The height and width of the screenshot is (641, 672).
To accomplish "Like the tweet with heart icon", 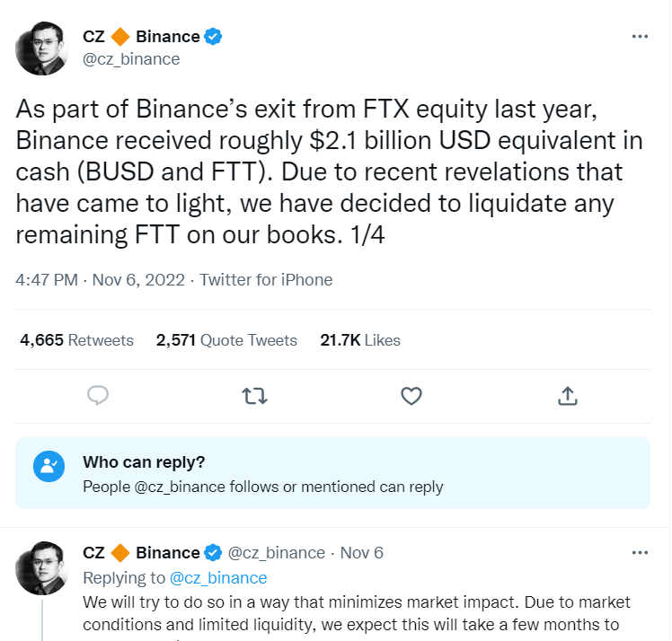I will (x=411, y=396).
